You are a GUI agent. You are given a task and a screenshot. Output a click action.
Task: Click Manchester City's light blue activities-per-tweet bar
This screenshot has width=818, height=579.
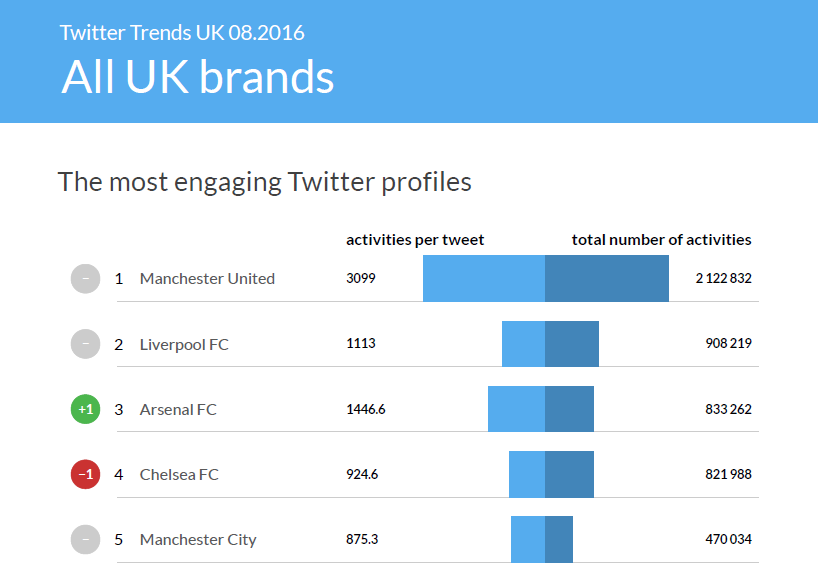tap(528, 539)
